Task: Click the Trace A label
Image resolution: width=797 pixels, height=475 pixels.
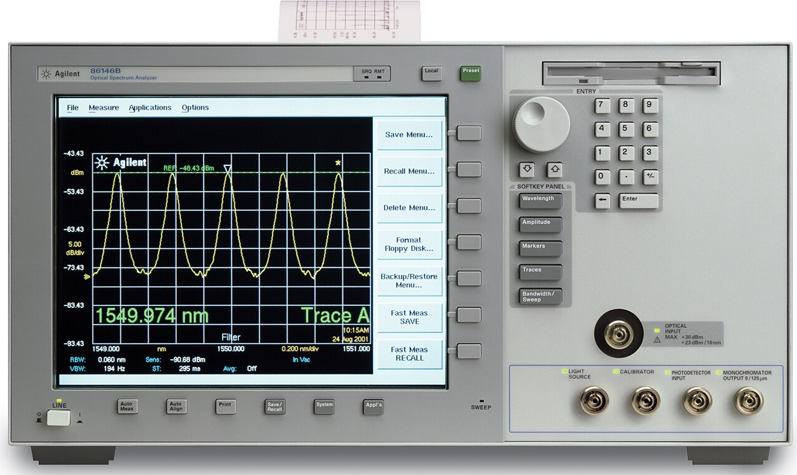Action: [x=335, y=315]
